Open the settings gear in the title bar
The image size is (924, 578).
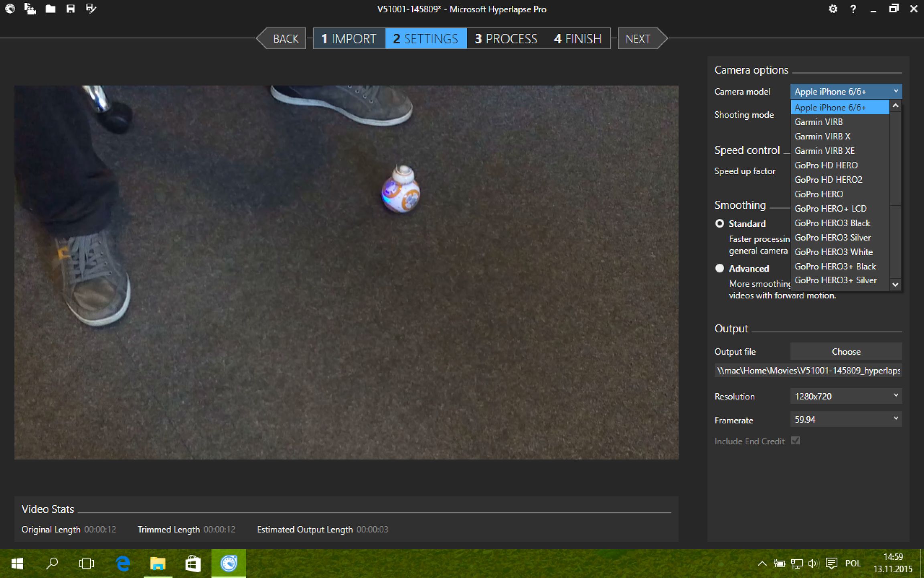[833, 9]
